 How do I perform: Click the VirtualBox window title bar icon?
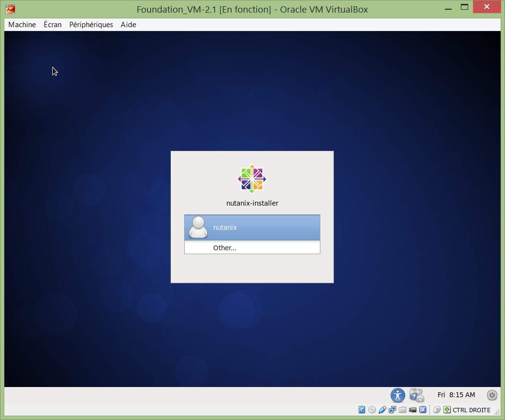(10, 9)
